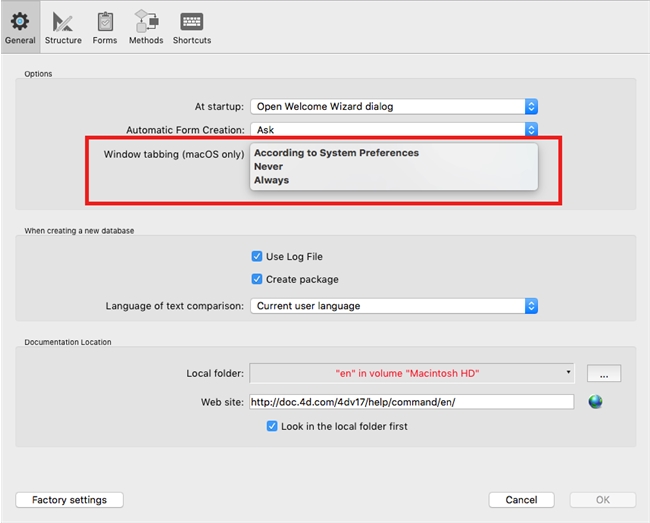
Task: Open the Local folder path dropdown
Action: tap(412, 373)
